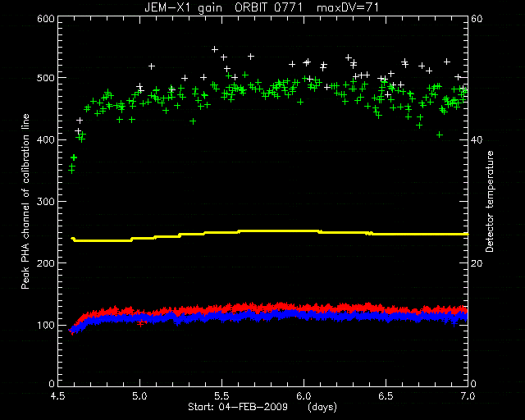Click the highest white plus marker near 5.45

[215, 49]
